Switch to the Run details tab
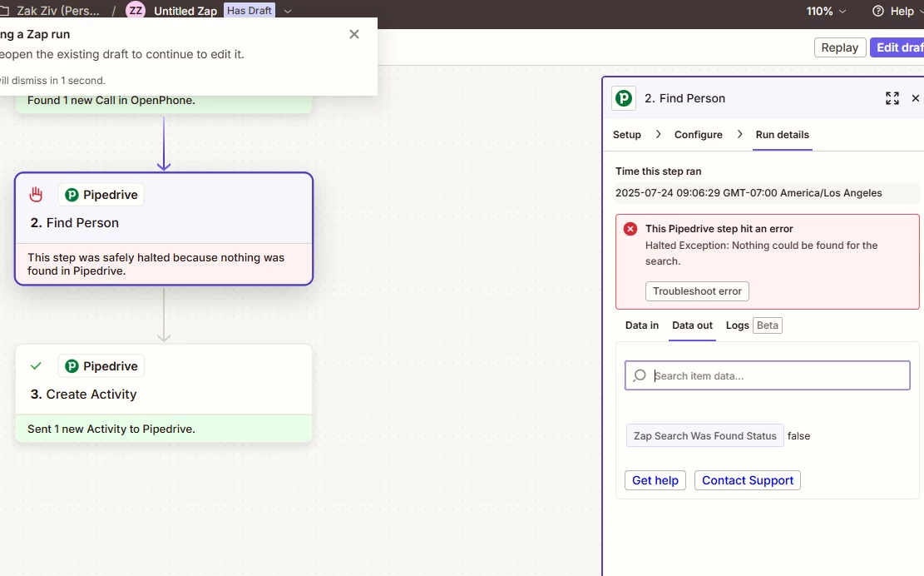This screenshot has width=924, height=576. pyautogui.click(x=782, y=134)
